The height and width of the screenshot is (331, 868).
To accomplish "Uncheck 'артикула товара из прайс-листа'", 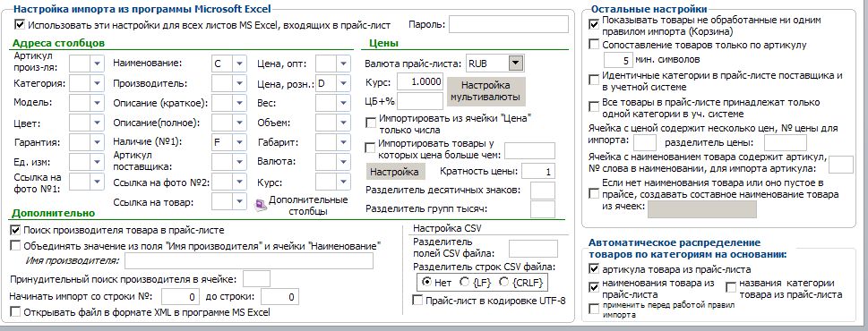I will click(x=593, y=269).
